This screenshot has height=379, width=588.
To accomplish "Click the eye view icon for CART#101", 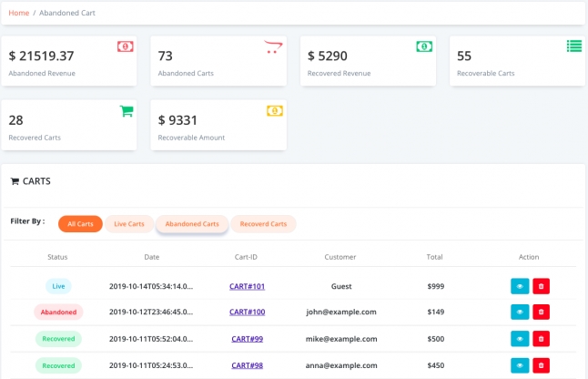I will [520, 286].
